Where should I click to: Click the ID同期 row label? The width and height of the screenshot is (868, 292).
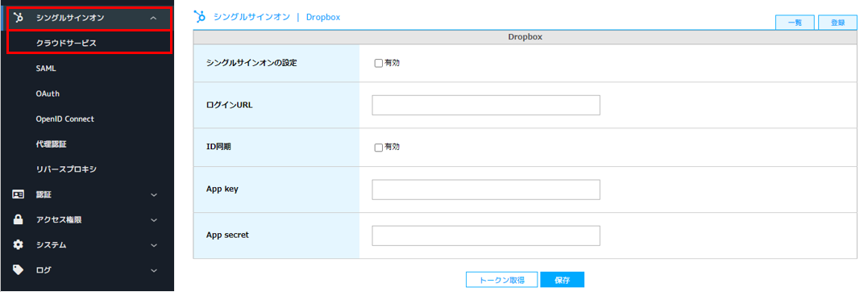[219, 148]
